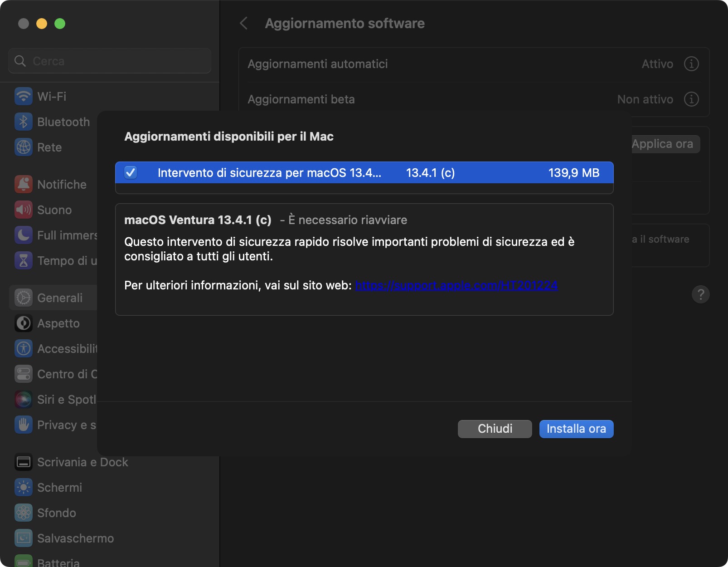Open Wi-Fi settings icon in sidebar

24,96
